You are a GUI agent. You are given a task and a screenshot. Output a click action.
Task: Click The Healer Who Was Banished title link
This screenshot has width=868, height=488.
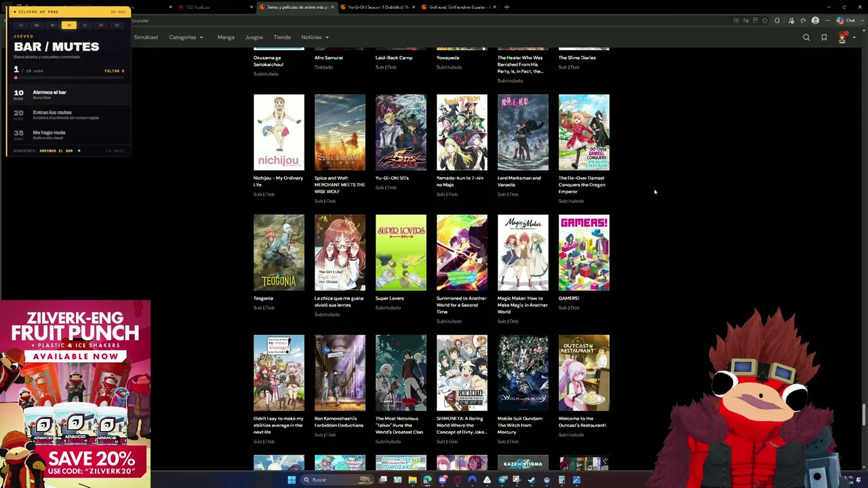[521, 64]
